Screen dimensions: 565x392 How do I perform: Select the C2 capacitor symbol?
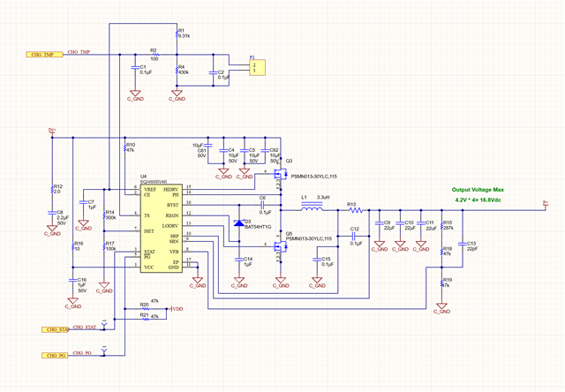[x=213, y=72]
